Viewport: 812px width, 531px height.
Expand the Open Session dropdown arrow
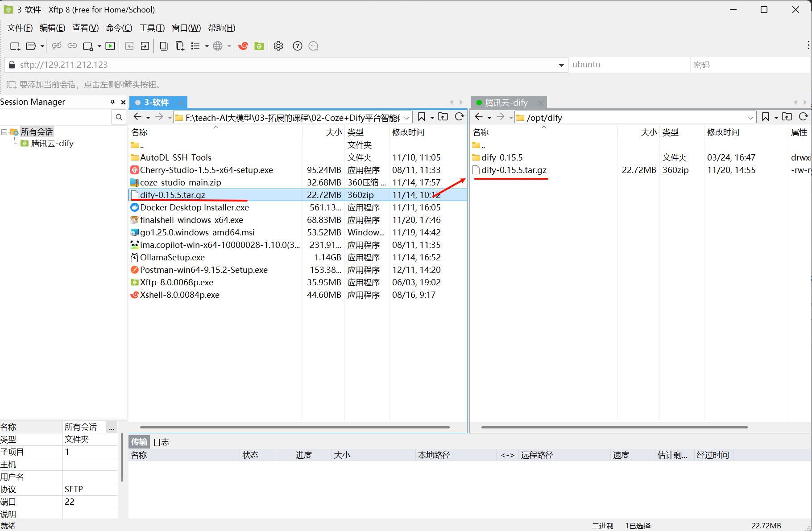[x=42, y=46]
